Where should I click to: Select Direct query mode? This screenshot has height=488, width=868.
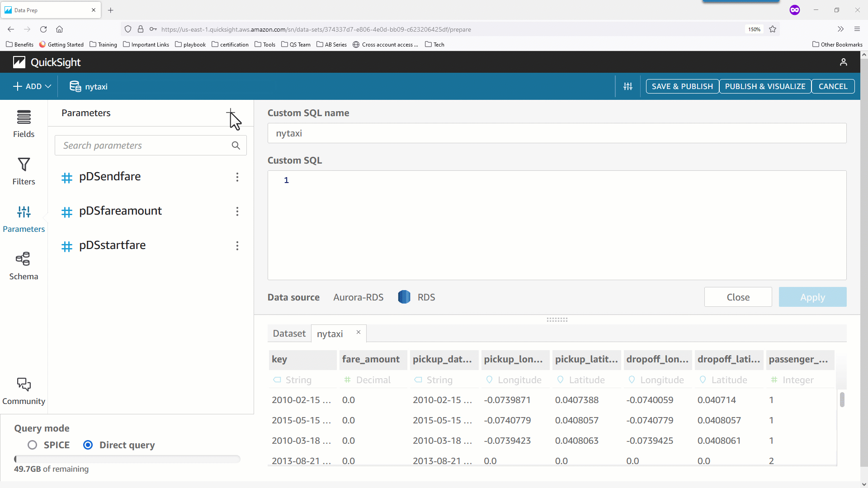point(88,445)
